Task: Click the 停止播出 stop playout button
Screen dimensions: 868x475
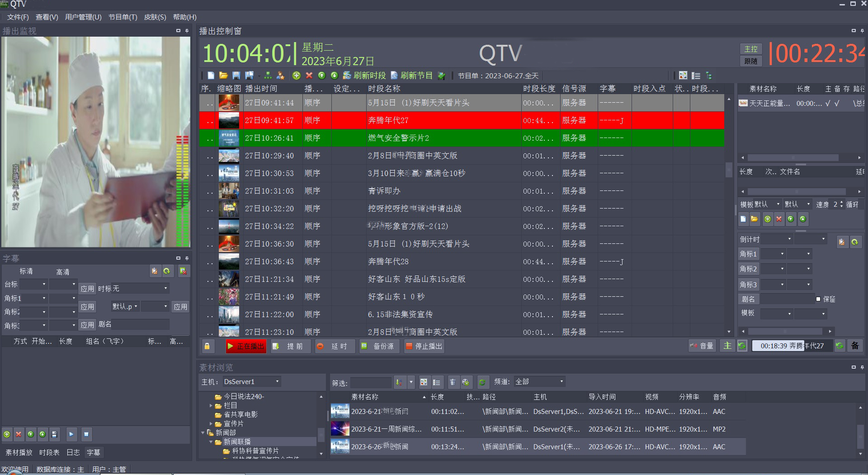Action: [x=425, y=346]
